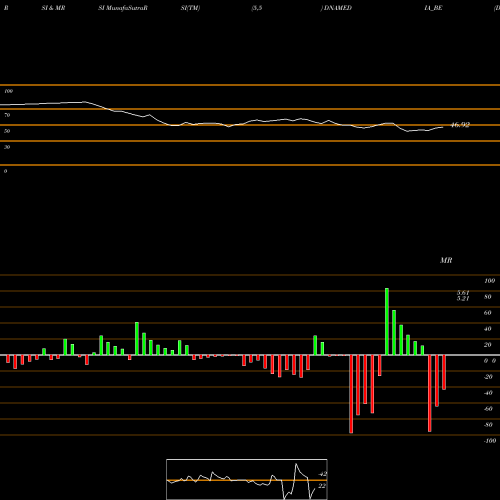The image size is (500, 500).
Task: Click the RSI value 46.92
Action: [x=460, y=125]
